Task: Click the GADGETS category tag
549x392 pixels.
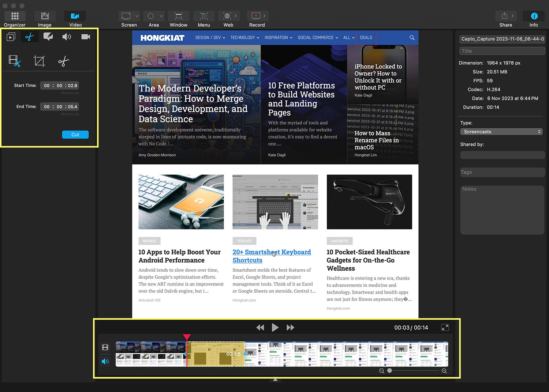Action: coord(340,241)
